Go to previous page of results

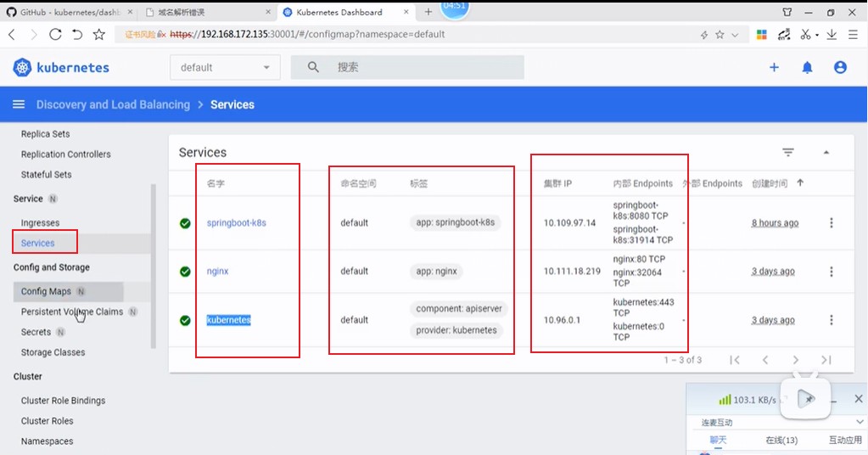tap(765, 360)
